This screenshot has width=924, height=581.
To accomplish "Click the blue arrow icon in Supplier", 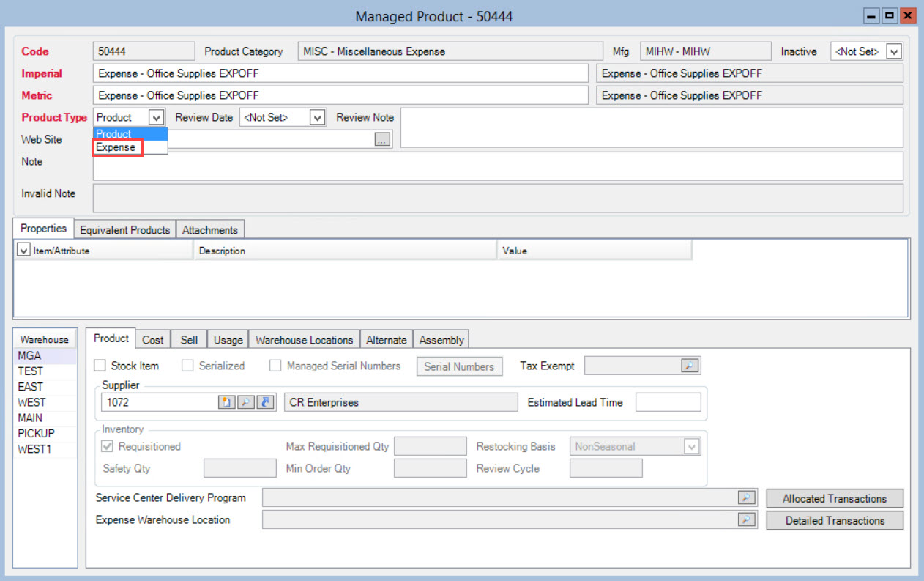I will coord(264,402).
